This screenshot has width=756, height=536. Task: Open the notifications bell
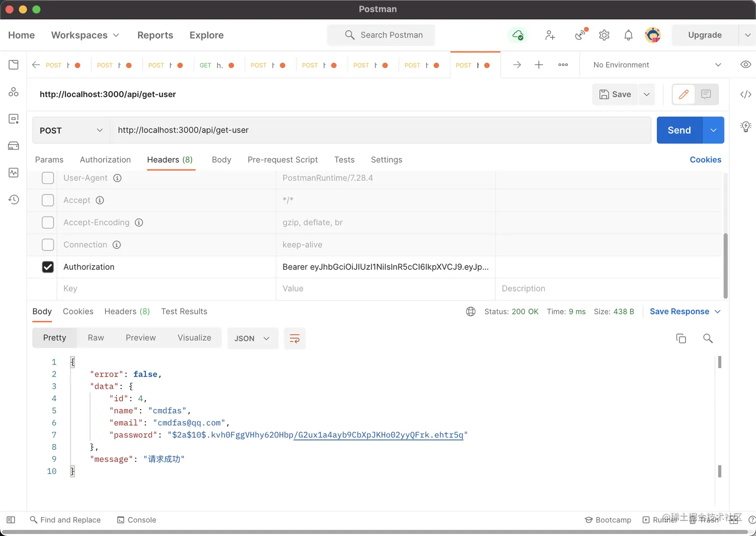[x=628, y=35]
